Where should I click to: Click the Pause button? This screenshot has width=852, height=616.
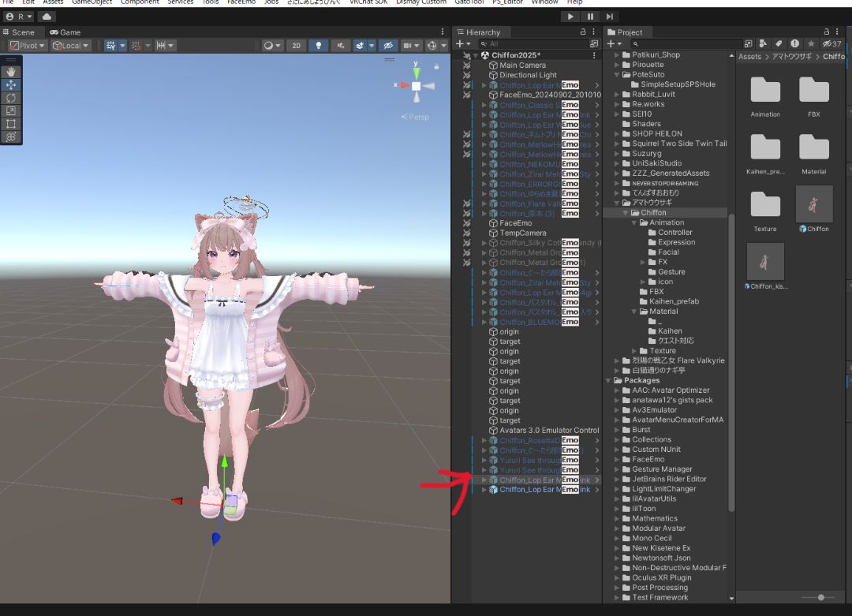click(590, 17)
